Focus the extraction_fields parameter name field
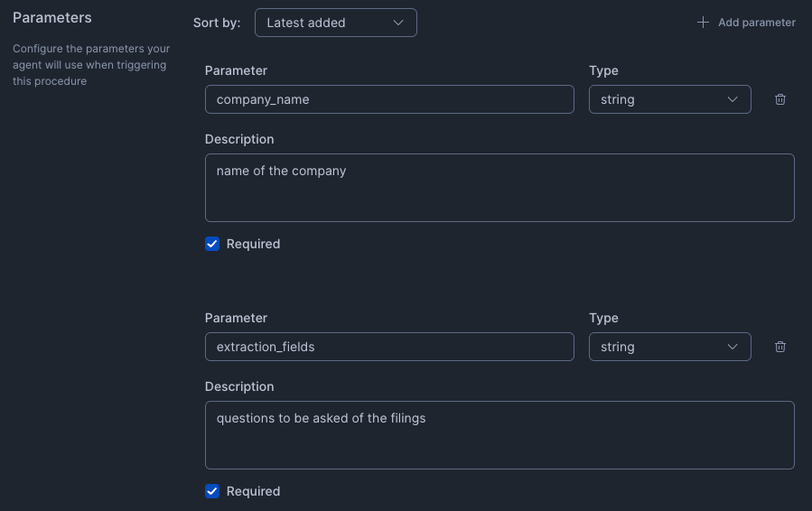The width and height of the screenshot is (812, 511). 389,347
